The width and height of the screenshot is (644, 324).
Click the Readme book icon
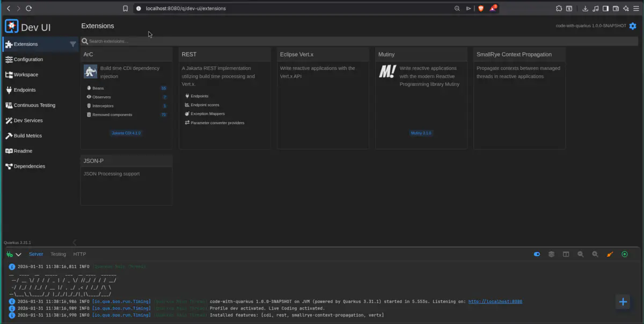[x=9, y=151]
